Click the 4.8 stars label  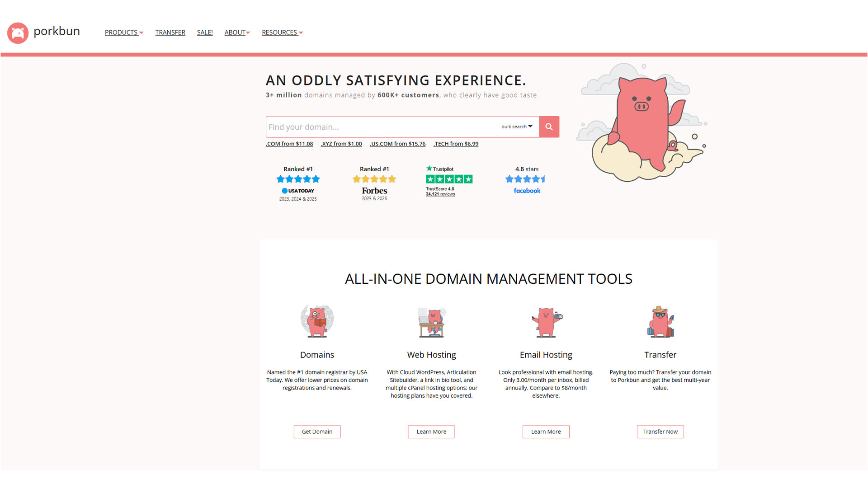point(527,169)
